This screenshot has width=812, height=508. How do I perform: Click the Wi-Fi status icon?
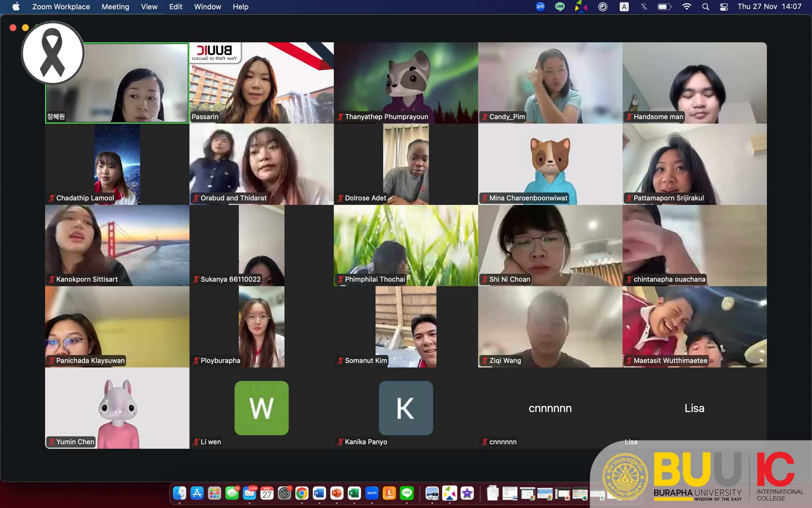tap(687, 7)
